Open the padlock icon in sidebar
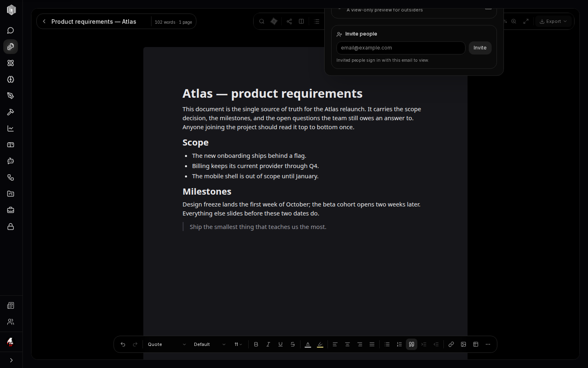588x368 pixels. [x=11, y=227]
